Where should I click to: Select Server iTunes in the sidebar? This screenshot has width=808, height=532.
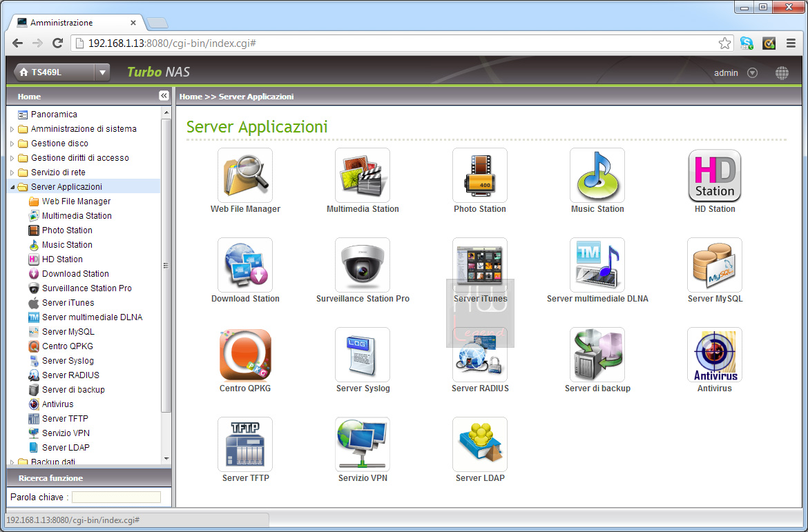click(68, 302)
